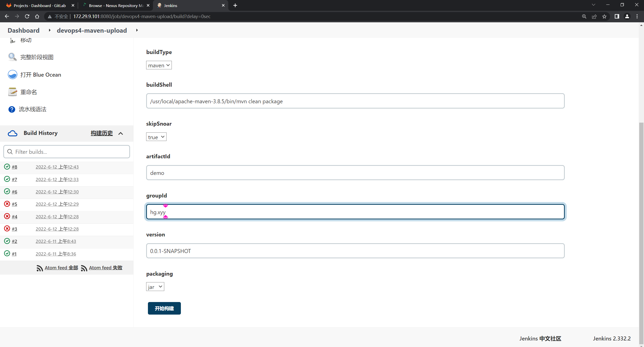This screenshot has width=644, height=347.
Task: Open Atom feed 失败 link
Action: click(106, 268)
